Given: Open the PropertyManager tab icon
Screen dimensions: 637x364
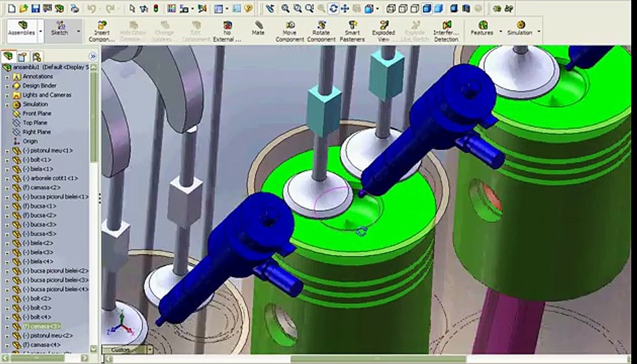Looking at the screenshot, I should tap(23, 56).
